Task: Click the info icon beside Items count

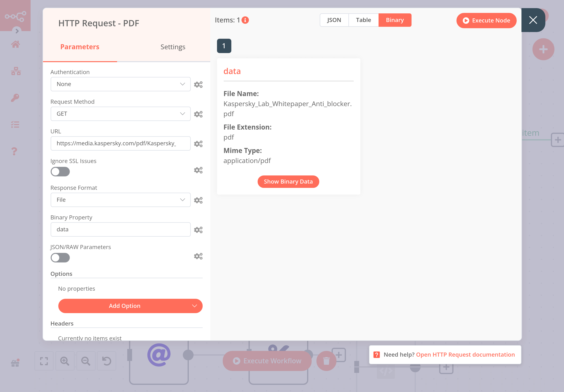Action: (x=245, y=20)
